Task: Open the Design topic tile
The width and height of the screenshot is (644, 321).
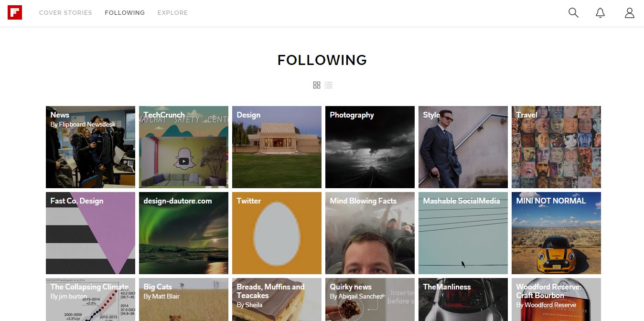Action: 277,147
